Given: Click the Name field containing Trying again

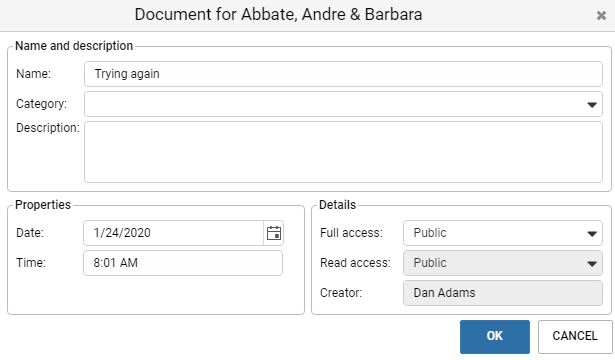Looking at the screenshot, I should pyautogui.click(x=343, y=74).
